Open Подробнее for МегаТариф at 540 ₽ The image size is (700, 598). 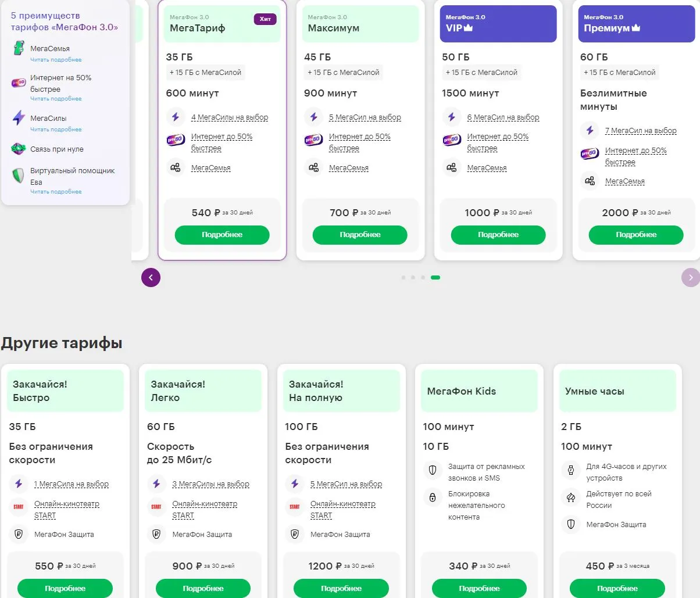[x=222, y=235]
